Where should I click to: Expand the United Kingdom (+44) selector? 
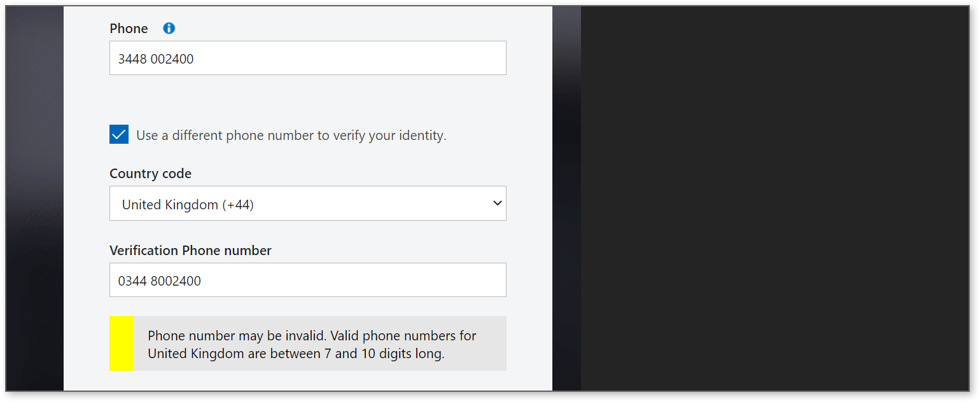point(308,203)
